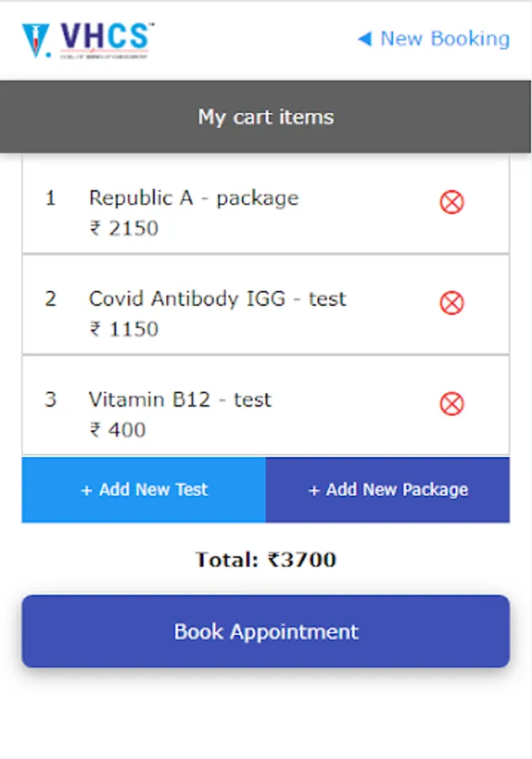
Task: Select the Vitamin B12 - test name
Action: 180,400
